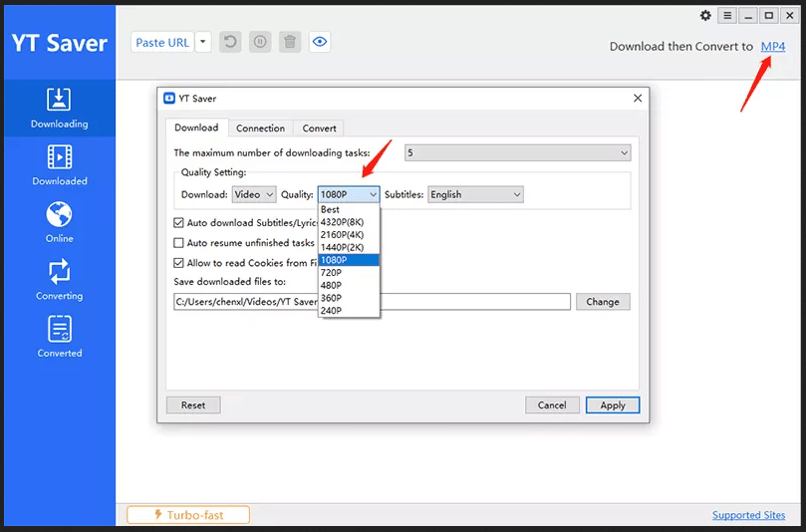This screenshot has width=806, height=532.
Task: Open the Subtitles language dropdown
Action: coord(475,195)
